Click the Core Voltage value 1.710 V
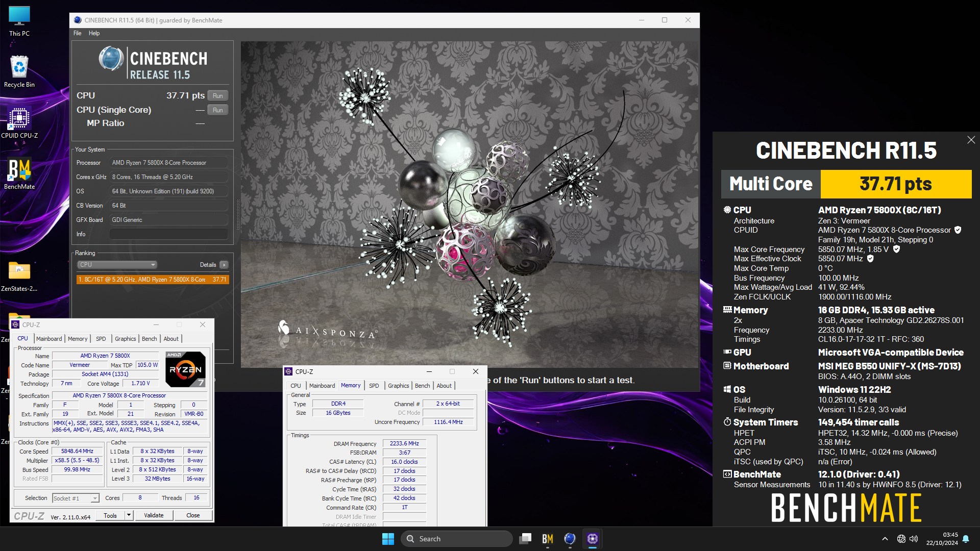Viewport: 980px width, 551px height. point(140,384)
